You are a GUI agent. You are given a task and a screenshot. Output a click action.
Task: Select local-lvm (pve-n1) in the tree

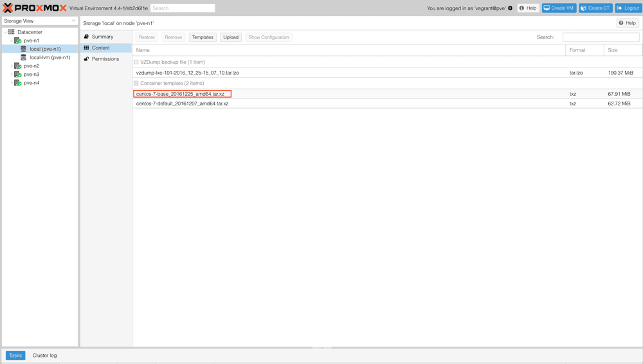[50, 57]
